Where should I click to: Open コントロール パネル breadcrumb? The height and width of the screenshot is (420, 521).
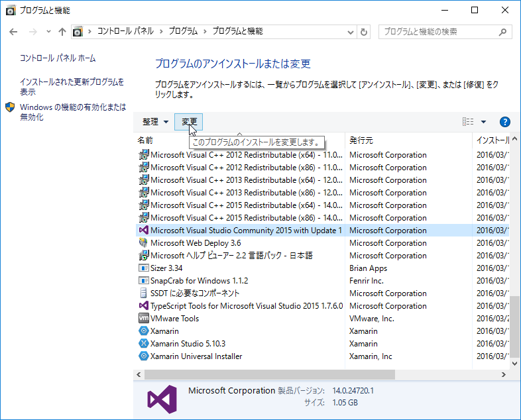pyautogui.click(x=125, y=31)
